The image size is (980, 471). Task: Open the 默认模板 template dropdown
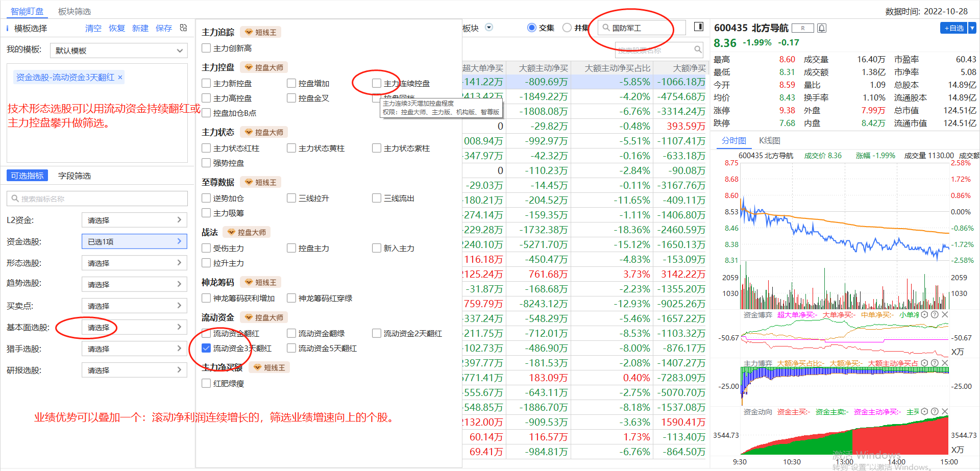[119, 51]
